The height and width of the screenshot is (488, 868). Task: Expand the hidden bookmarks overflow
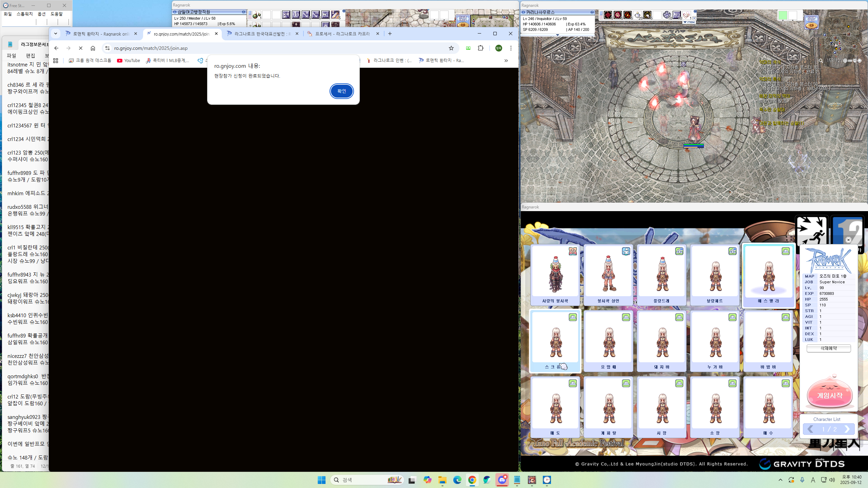[506, 60]
